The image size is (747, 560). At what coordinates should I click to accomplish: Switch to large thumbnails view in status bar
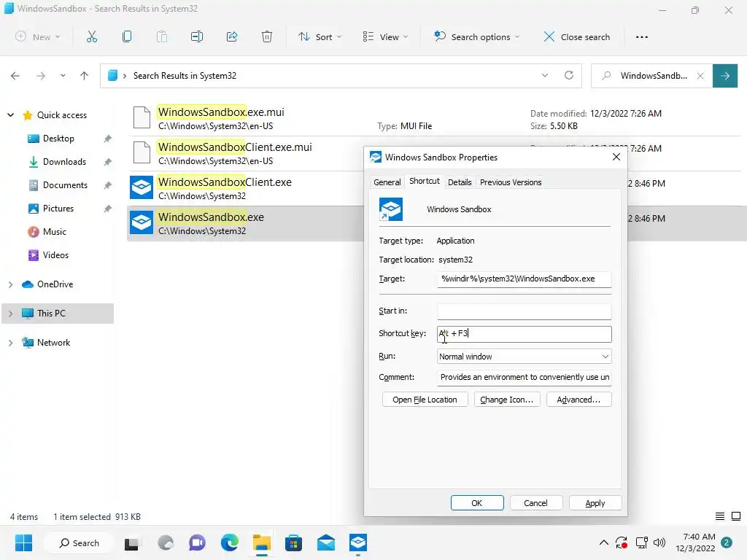click(x=736, y=516)
